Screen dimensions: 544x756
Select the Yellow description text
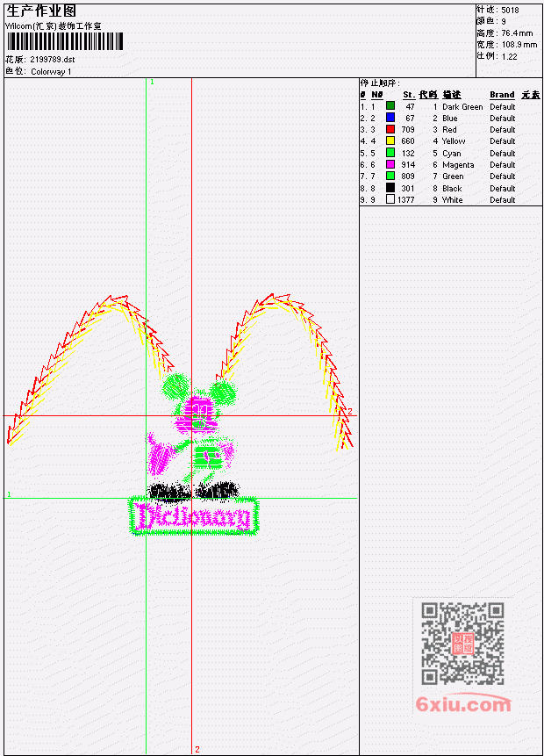tap(454, 141)
